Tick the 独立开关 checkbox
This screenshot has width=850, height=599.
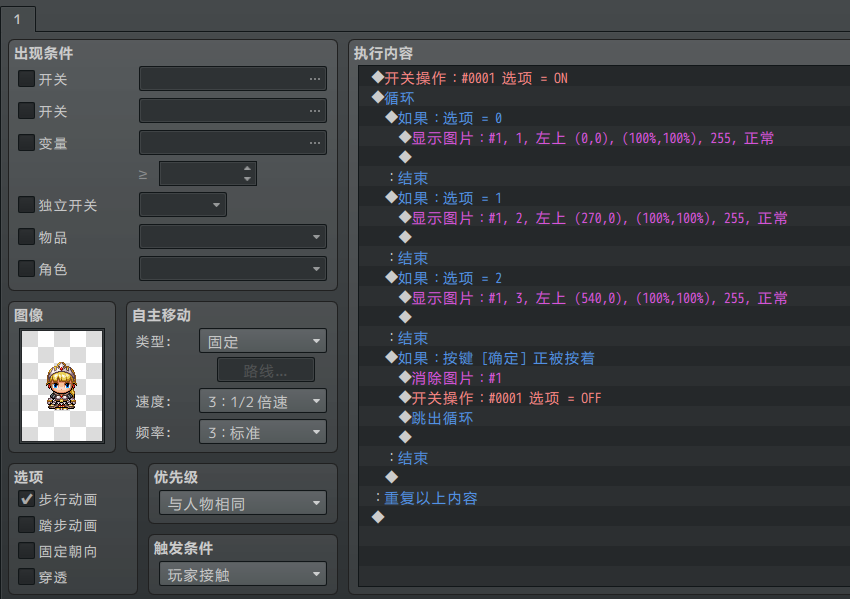[x=26, y=205]
